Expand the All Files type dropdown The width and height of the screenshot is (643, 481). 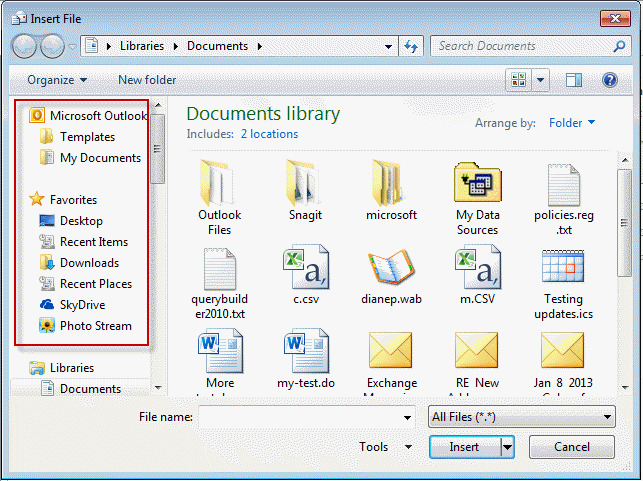(520, 417)
